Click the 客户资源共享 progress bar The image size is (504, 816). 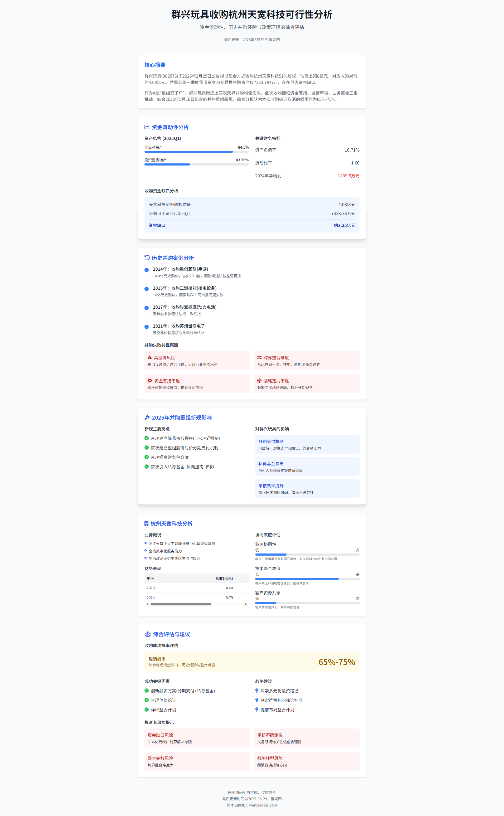tap(307, 603)
